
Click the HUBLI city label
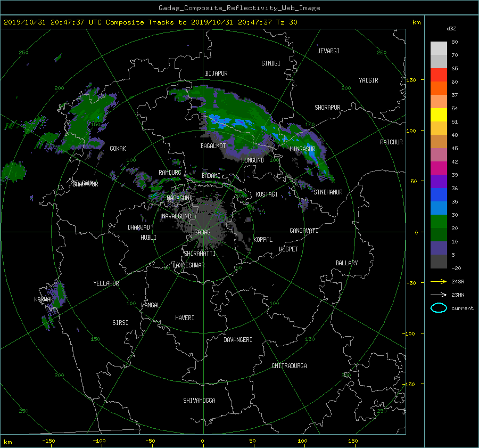148,238
